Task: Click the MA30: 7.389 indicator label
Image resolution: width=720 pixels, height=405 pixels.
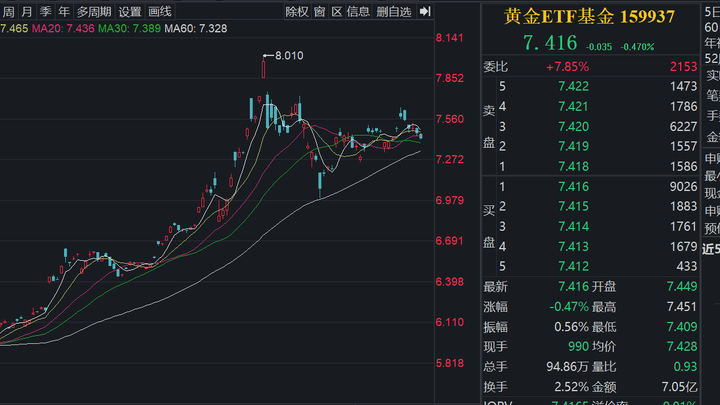Action: [x=129, y=28]
